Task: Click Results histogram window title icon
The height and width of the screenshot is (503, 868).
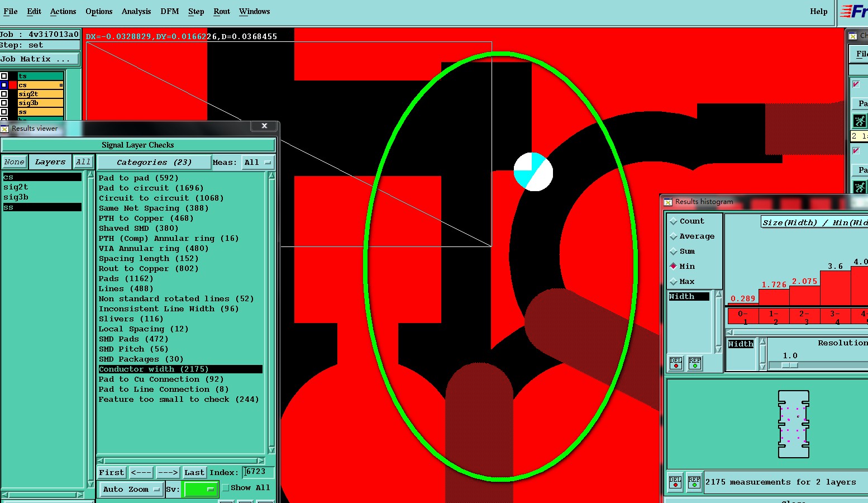Action: 668,202
